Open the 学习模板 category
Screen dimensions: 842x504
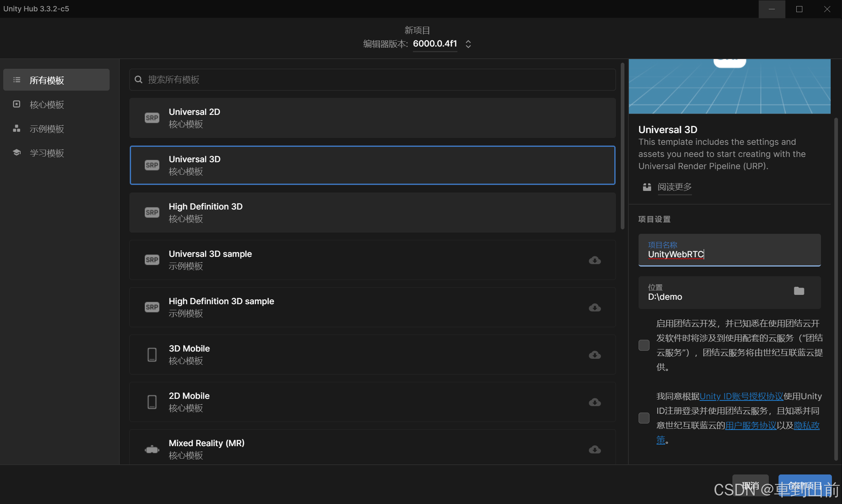coord(47,153)
